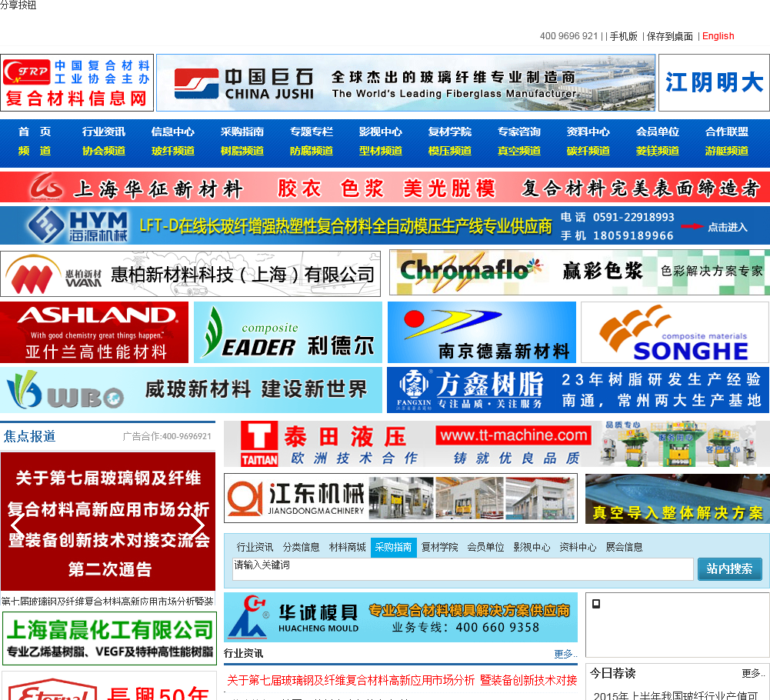Open the 江东机械 machinery banner

coord(401,498)
